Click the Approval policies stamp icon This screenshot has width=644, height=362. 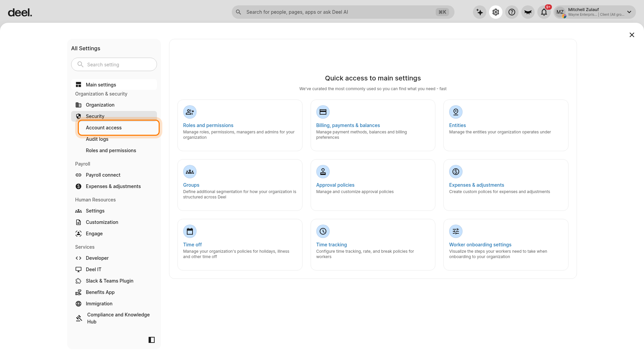323,172
